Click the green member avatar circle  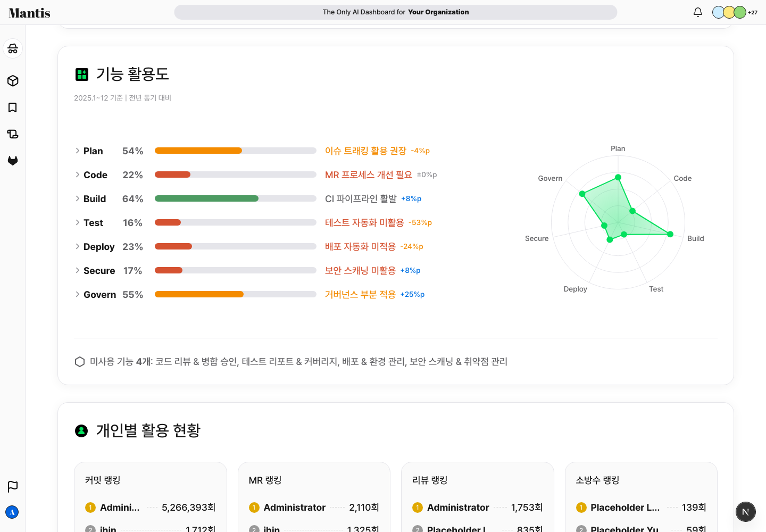coord(740,12)
